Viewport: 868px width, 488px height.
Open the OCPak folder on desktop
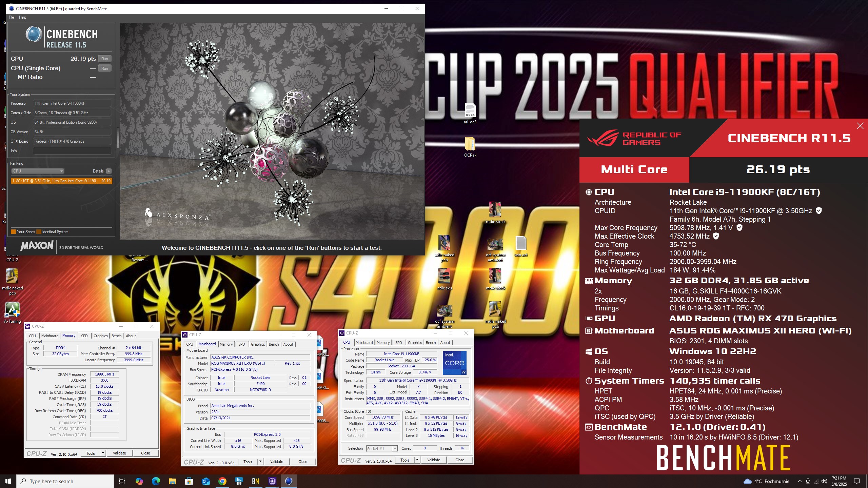point(470,147)
